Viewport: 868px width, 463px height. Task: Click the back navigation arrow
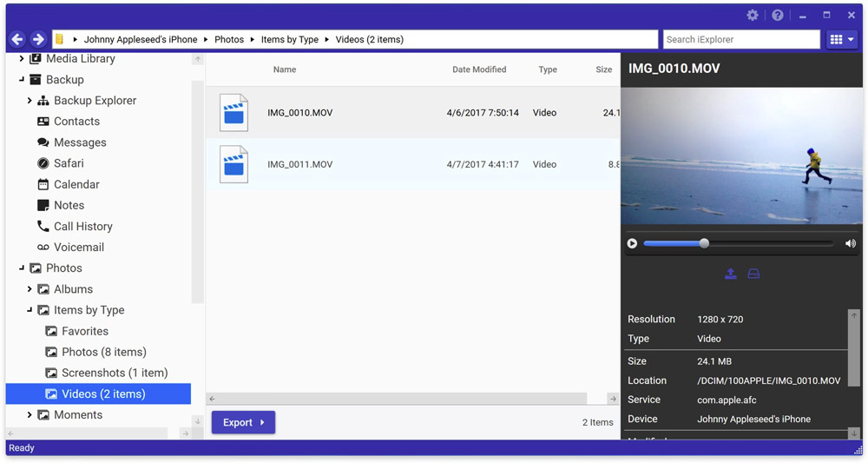point(17,39)
